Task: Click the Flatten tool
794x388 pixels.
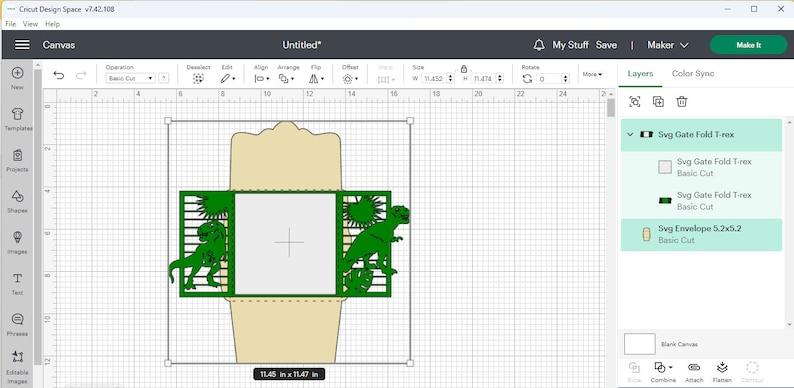Action: click(x=722, y=372)
